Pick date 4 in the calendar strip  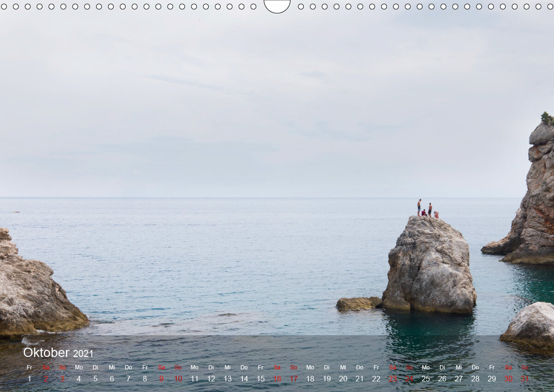click(x=78, y=379)
